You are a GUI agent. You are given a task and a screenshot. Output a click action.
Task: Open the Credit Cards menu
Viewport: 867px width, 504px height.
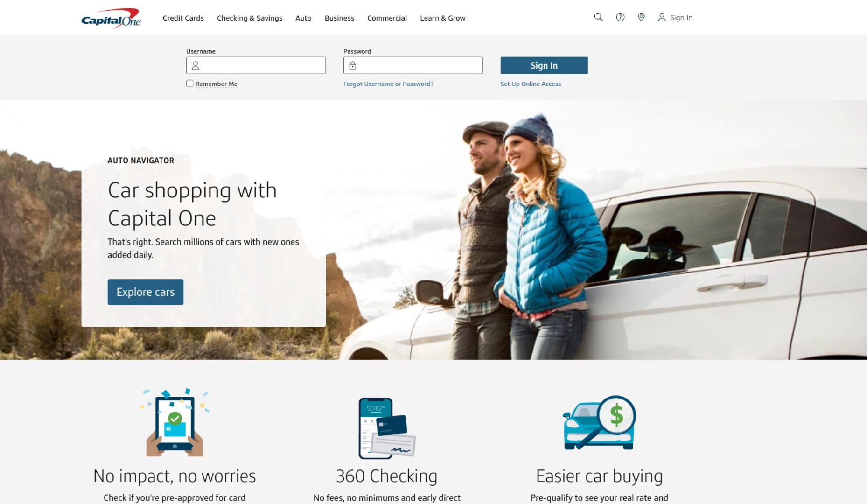[183, 18]
